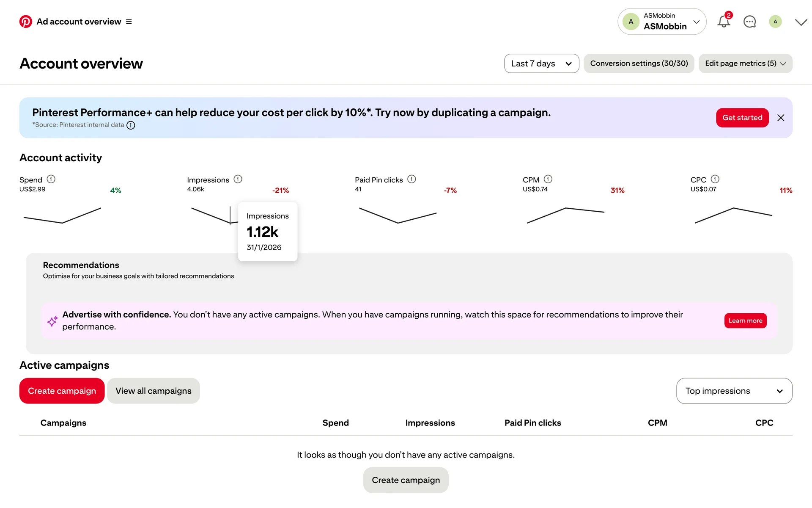Click the Impressions sparkline chart
Screen dimensions: 812x508
tap(211, 215)
